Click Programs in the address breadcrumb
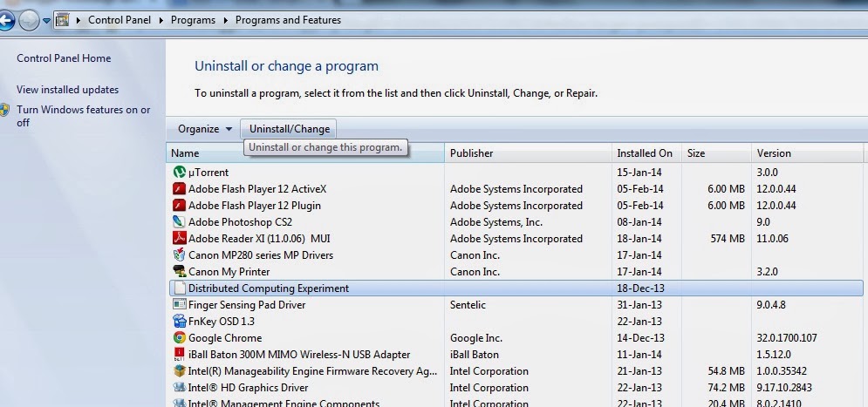 coord(193,20)
